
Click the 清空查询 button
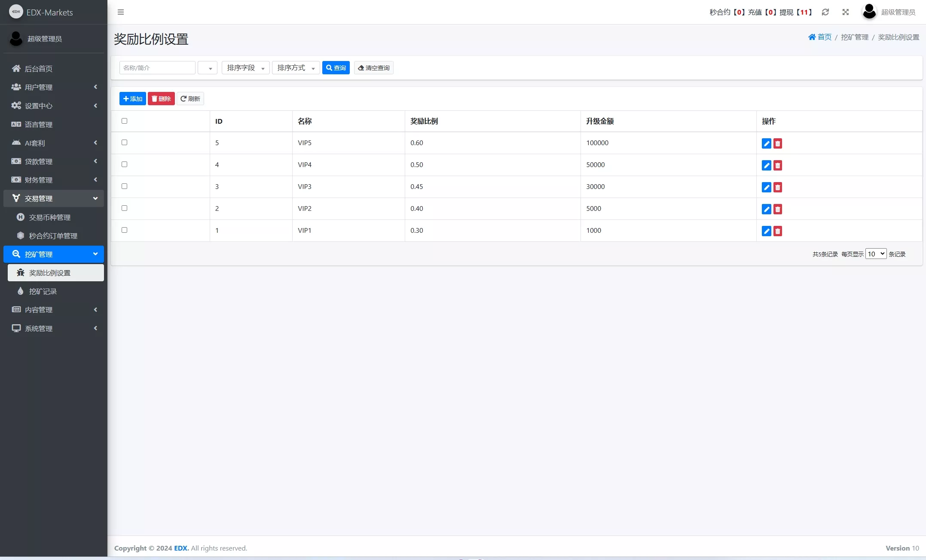tap(373, 68)
